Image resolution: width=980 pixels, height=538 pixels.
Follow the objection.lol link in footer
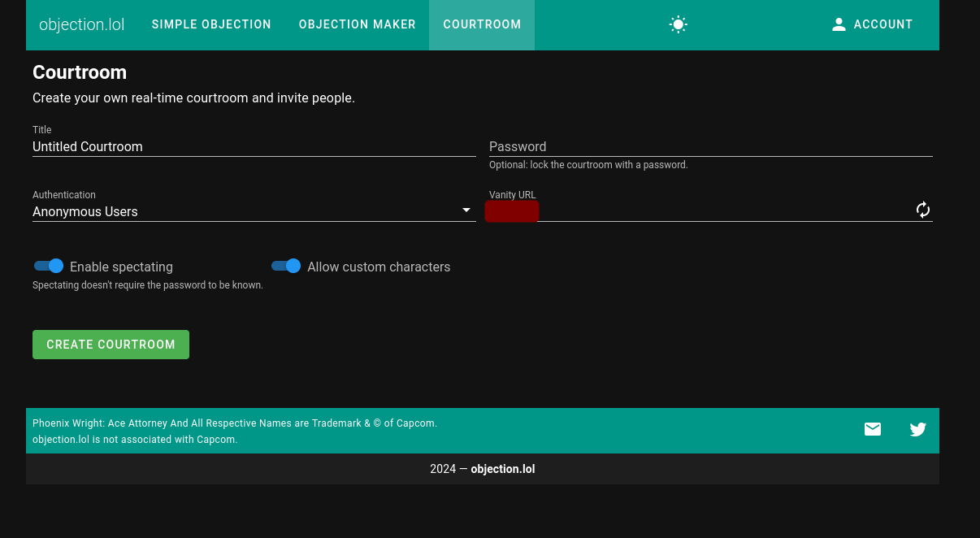pyautogui.click(x=502, y=469)
